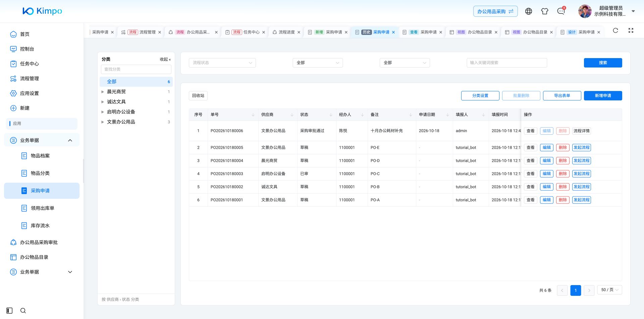Open the theme shirt icon

[x=545, y=11]
